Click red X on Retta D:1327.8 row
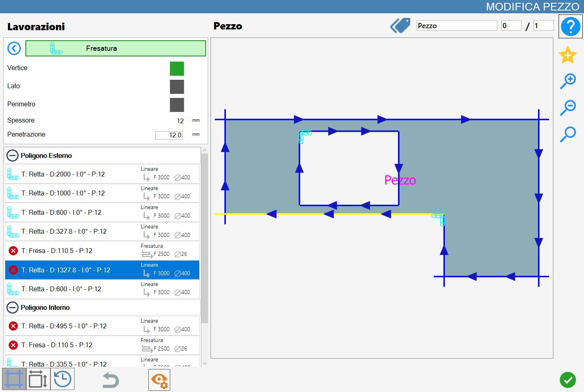Viewport: 584px width, 392px height. (13, 270)
